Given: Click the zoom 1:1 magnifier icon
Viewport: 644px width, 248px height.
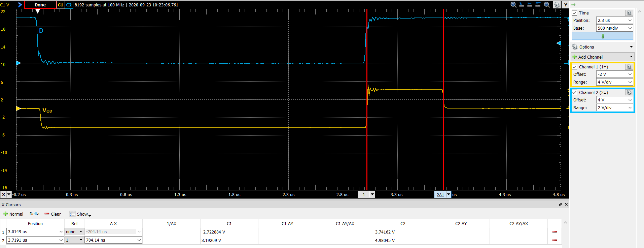Looking at the screenshot, I should [513, 5].
